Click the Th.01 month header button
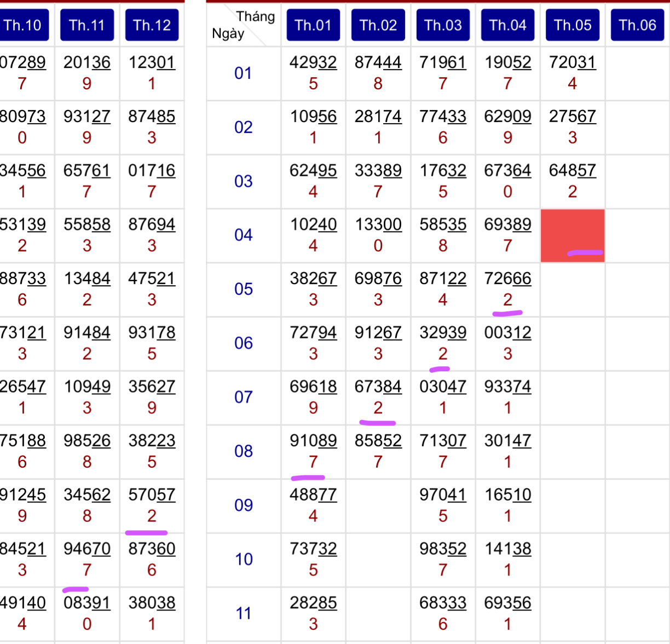The image size is (670, 644). [313, 25]
